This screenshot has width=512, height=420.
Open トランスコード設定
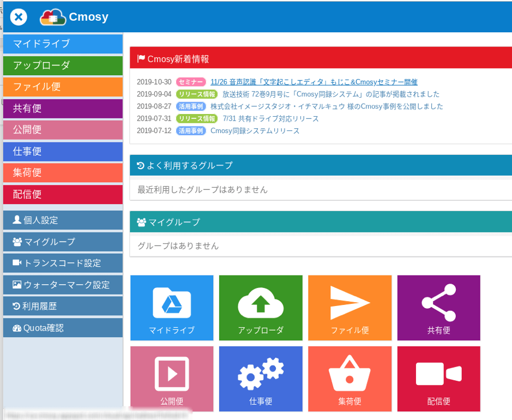coord(63,263)
